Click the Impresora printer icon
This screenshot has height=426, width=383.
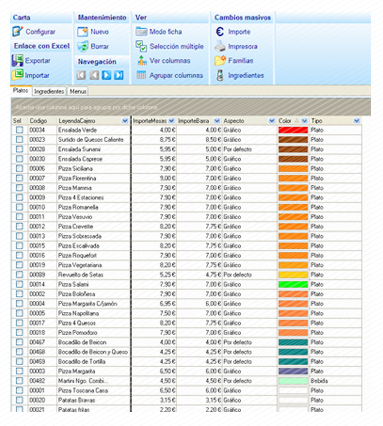(220, 46)
